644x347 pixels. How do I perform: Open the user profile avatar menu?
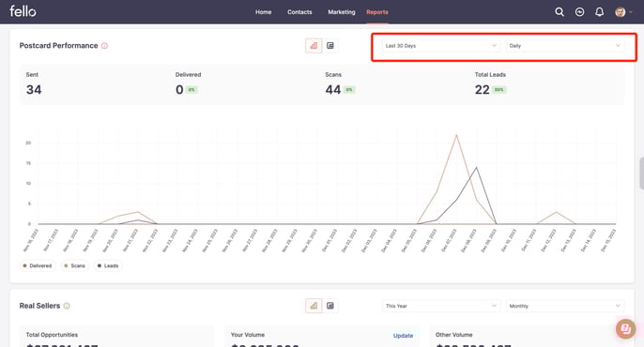[x=623, y=12]
